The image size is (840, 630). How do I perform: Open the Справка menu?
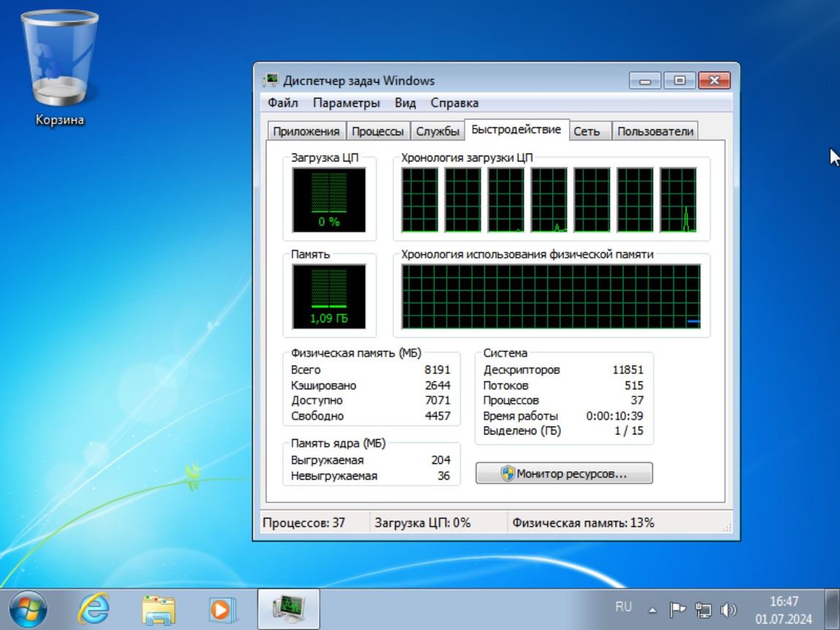click(456, 103)
